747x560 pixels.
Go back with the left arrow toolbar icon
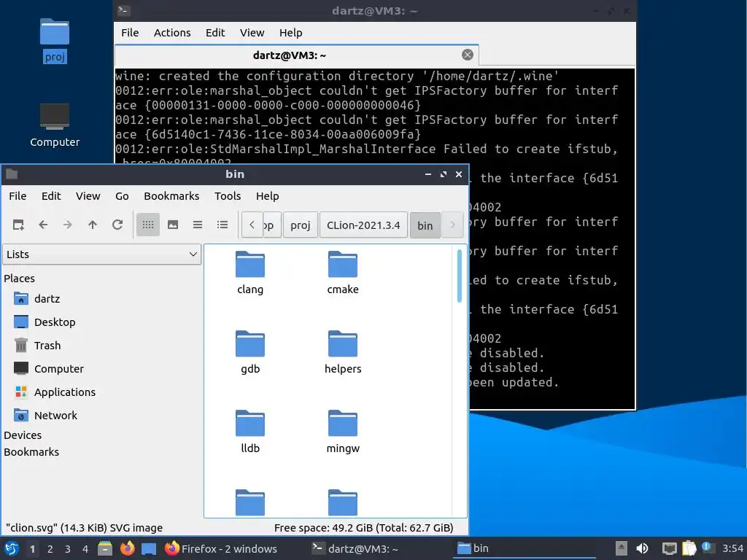43,225
